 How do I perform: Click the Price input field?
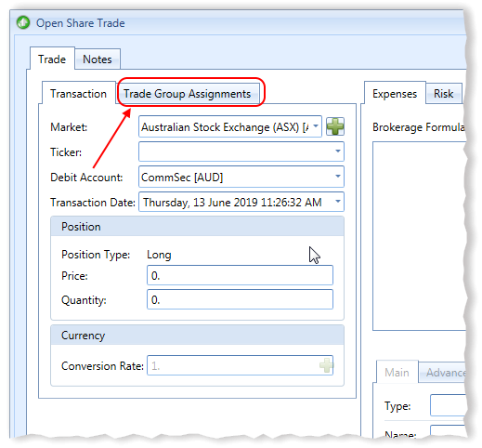(240, 275)
